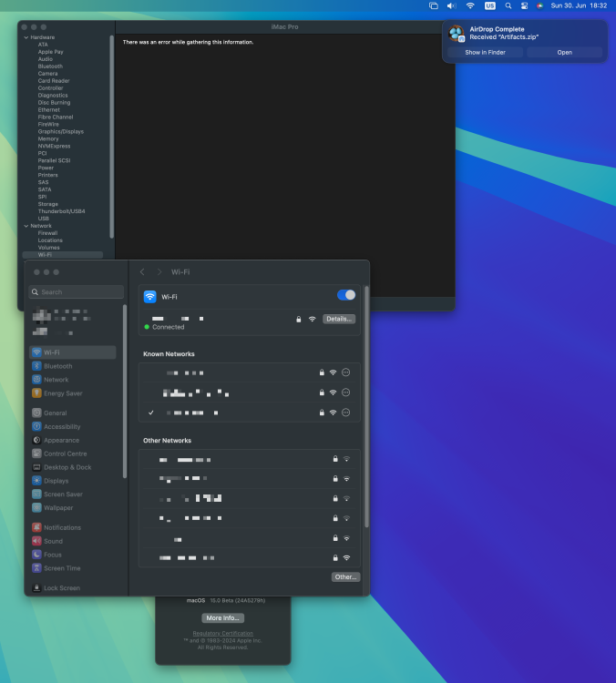The height and width of the screenshot is (683, 616).
Task: Open Control Centre settings pane
Action: [x=72, y=454]
